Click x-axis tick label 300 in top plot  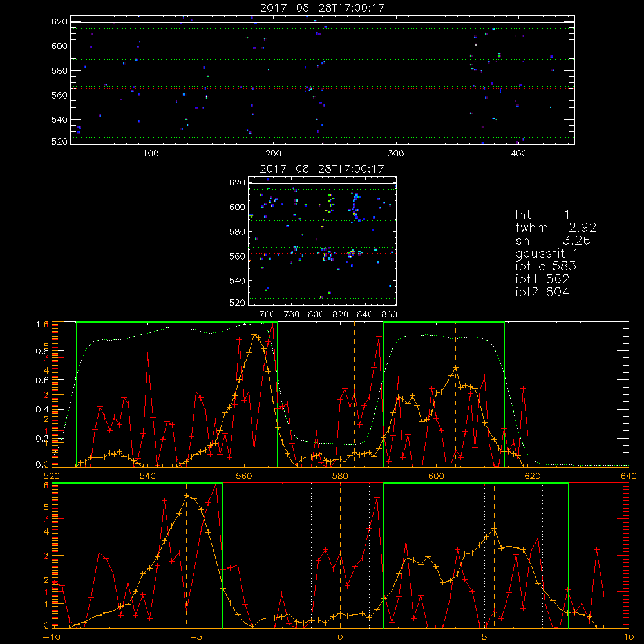coord(396,154)
